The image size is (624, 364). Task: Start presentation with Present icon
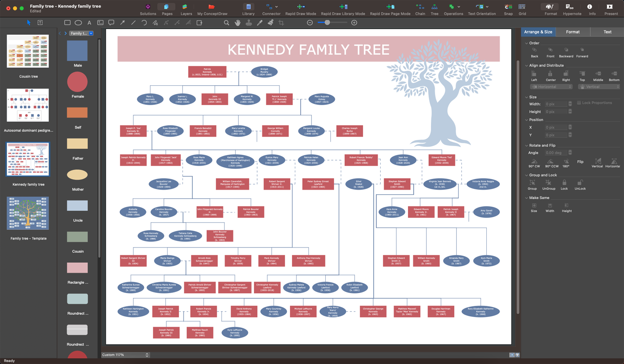610,7
